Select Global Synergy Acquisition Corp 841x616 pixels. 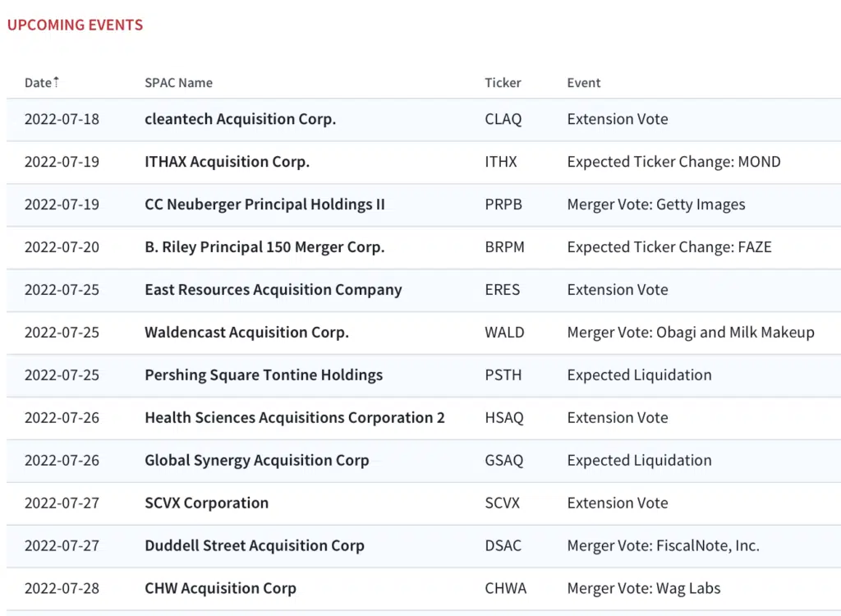click(x=257, y=461)
